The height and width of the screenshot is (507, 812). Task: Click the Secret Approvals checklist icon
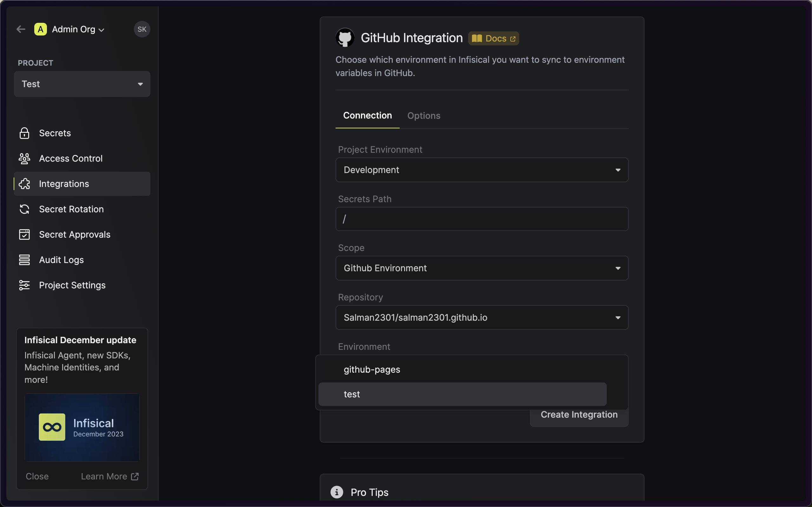coord(24,234)
